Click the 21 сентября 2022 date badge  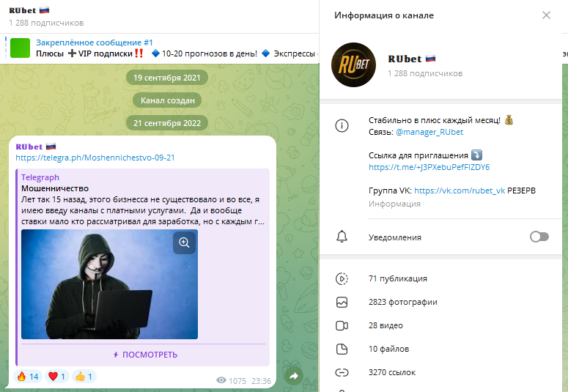pyautogui.click(x=166, y=123)
